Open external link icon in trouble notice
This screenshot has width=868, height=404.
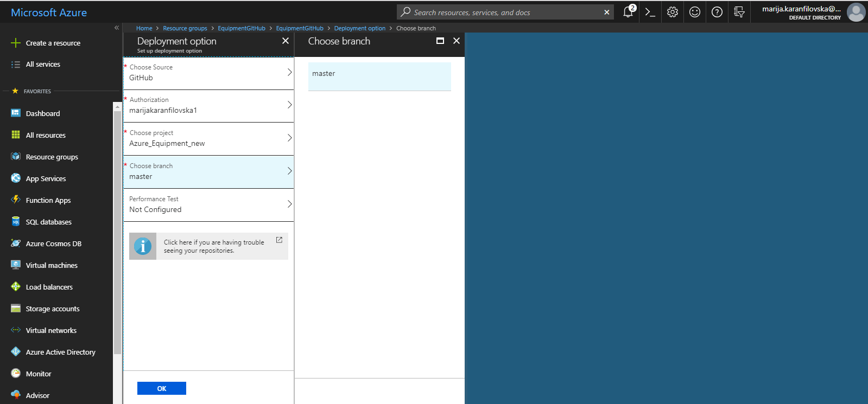[279, 240]
